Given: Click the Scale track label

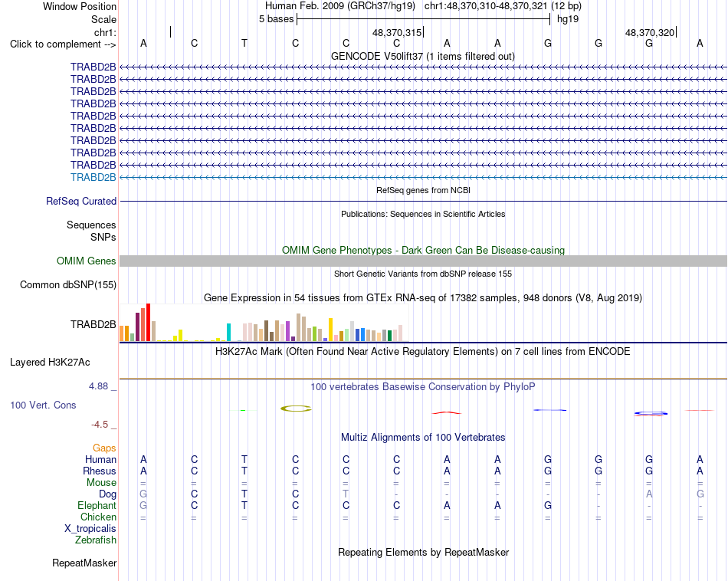Looking at the screenshot, I should [x=103, y=19].
